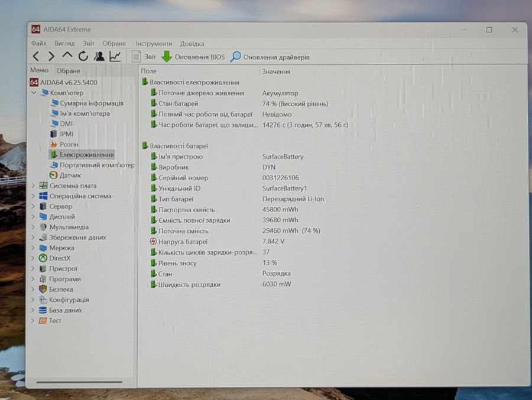Click the Конфігурація icon
Viewport: 532px width, 400px height.
[x=43, y=300]
